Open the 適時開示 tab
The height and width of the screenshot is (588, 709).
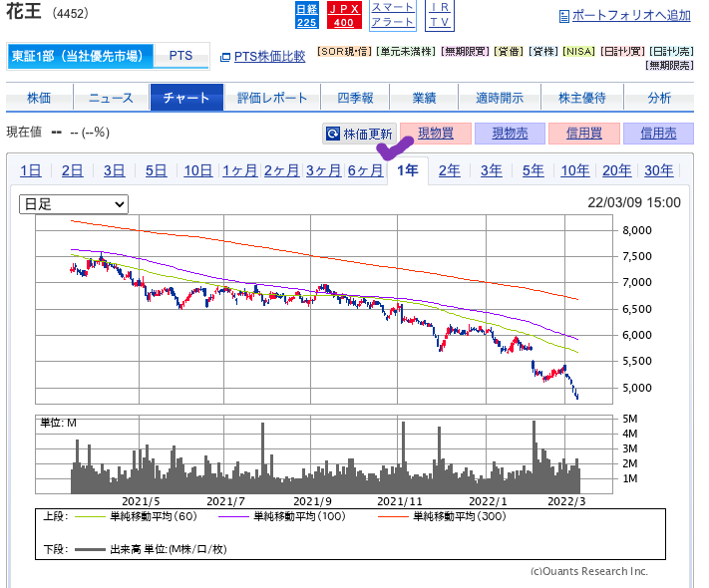[x=500, y=98]
